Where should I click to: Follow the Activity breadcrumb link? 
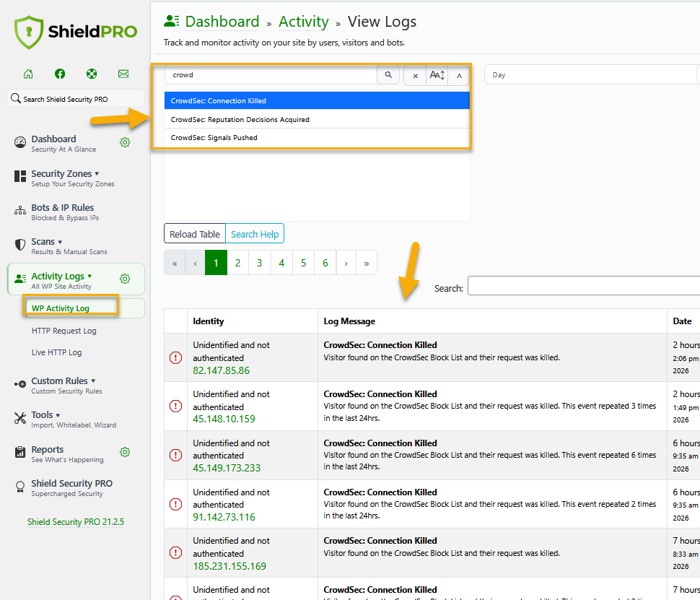tap(304, 22)
